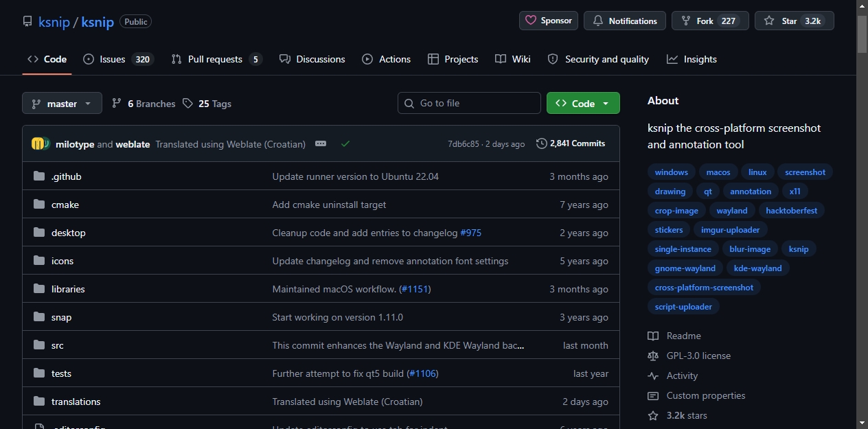
Task: Open pull request #975 link
Action: (x=471, y=233)
